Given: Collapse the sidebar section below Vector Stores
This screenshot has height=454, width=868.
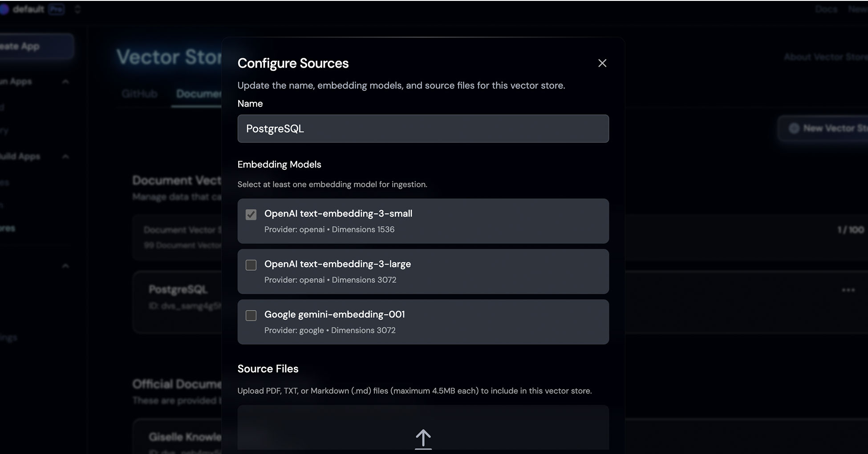Looking at the screenshot, I should [65, 266].
